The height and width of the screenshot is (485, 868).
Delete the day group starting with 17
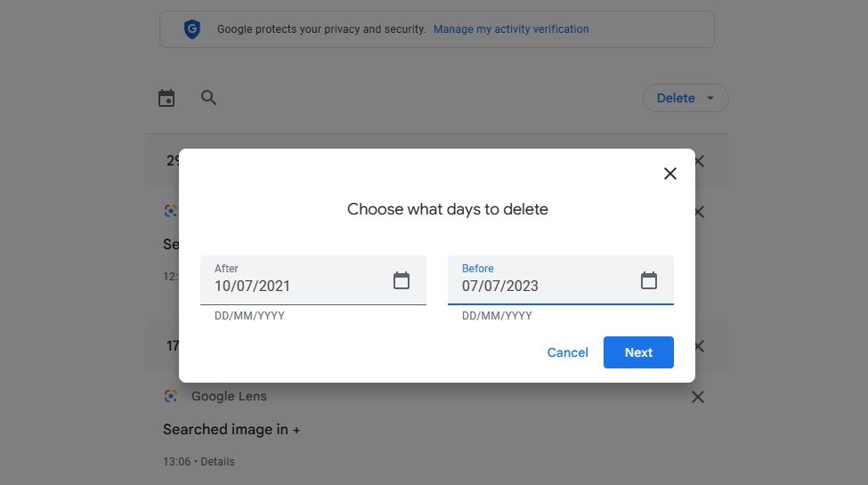click(700, 345)
